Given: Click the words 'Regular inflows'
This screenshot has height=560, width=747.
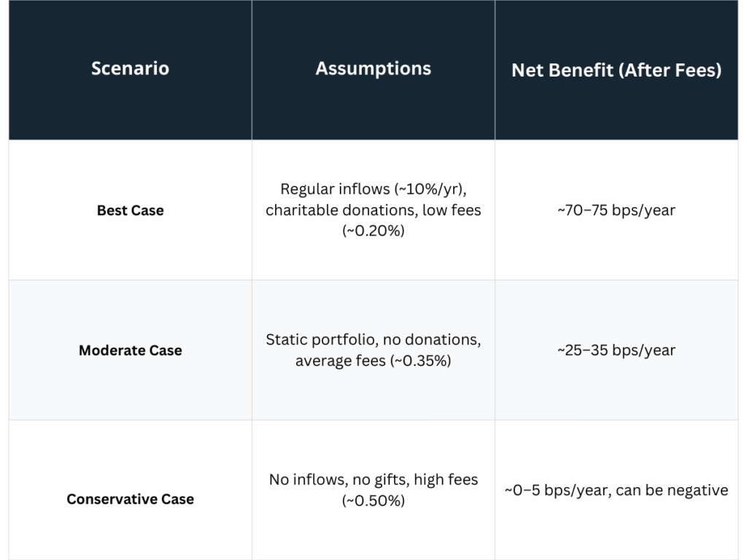Looking at the screenshot, I should (325, 190).
